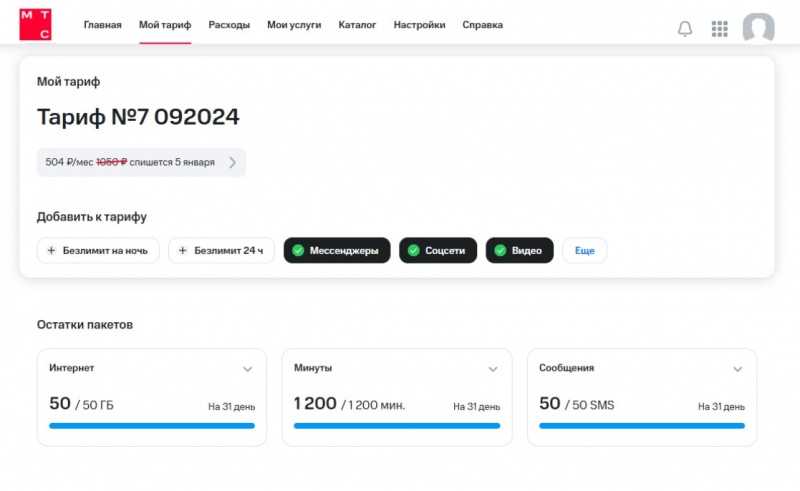Viewport: 800px width, 491px height.
Task: Add the Безлимит на ночь option
Action: click(x=97, y=251)
